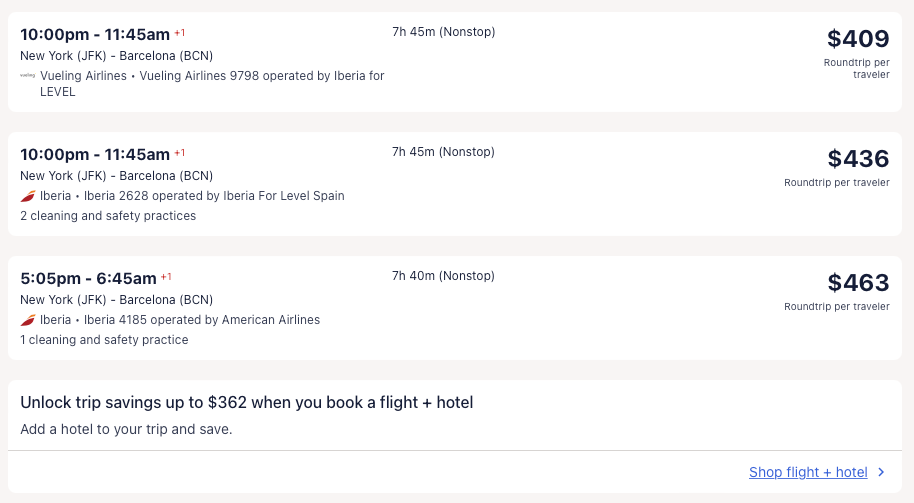Select Iberia 2628 operated by Iberia For Level Spain
The width and height of the screenshot is (914, 503).
[x=214, y=196]
